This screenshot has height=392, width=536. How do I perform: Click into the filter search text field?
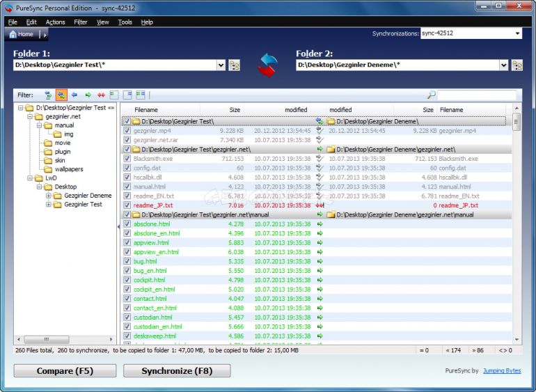coord(477,95)
